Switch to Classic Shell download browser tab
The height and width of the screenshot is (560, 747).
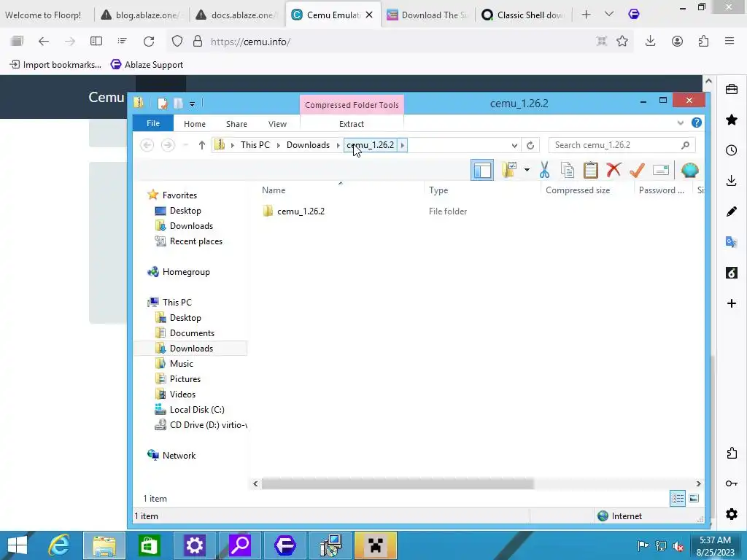pyautogui.click(x=523, y=15)
